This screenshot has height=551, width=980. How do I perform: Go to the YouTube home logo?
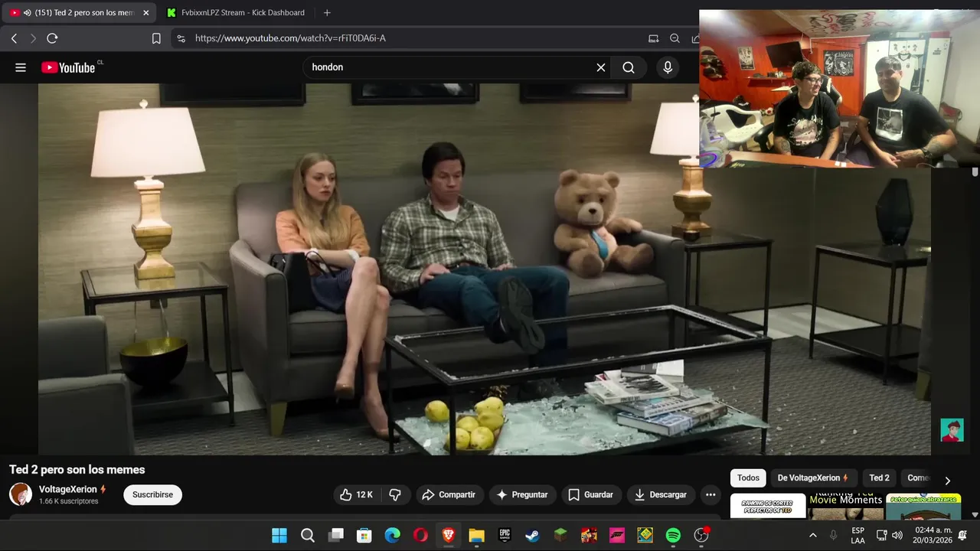pos(70,67)
